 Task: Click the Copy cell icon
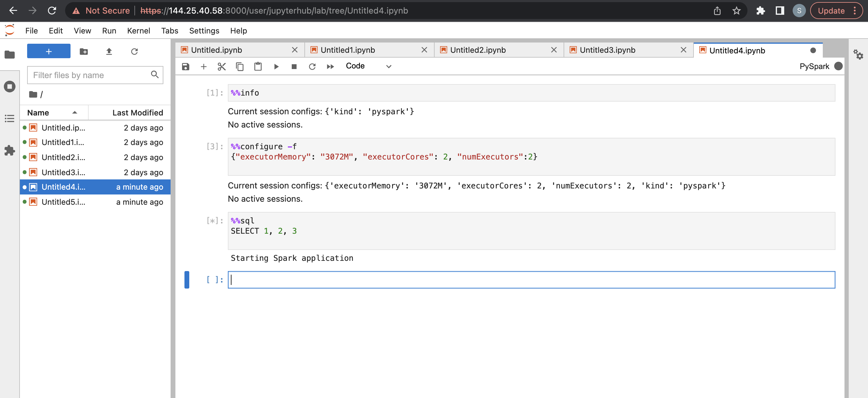(x=239, y=66)
